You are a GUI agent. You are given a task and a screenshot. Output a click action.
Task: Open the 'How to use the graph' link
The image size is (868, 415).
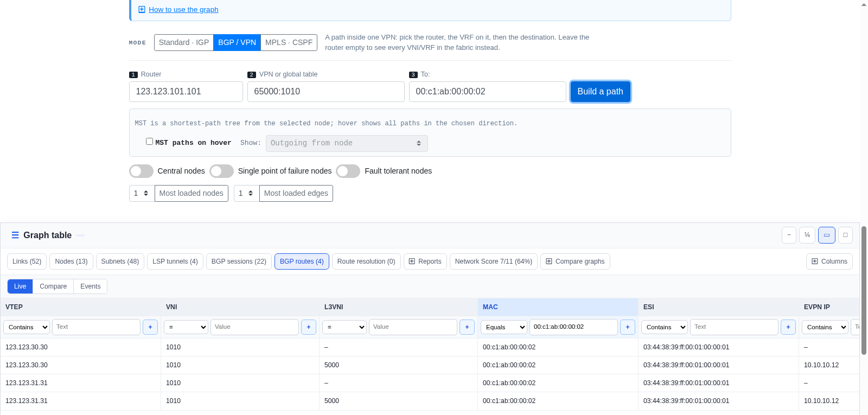pyautogui.click(x=183, y=9)
